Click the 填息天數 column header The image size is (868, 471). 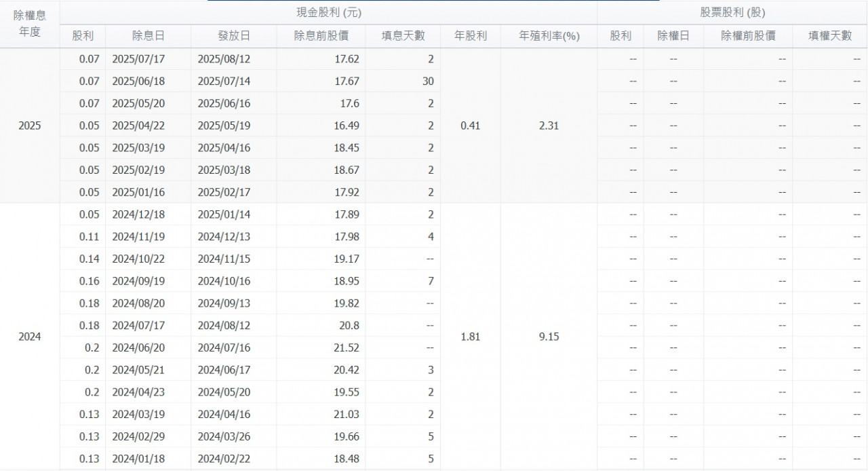click(x=403, y=36)
